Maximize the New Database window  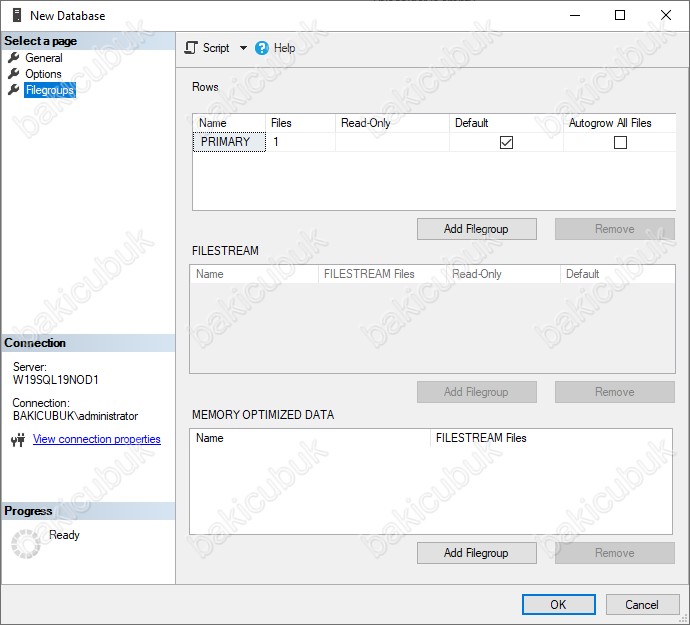[620, 15]
